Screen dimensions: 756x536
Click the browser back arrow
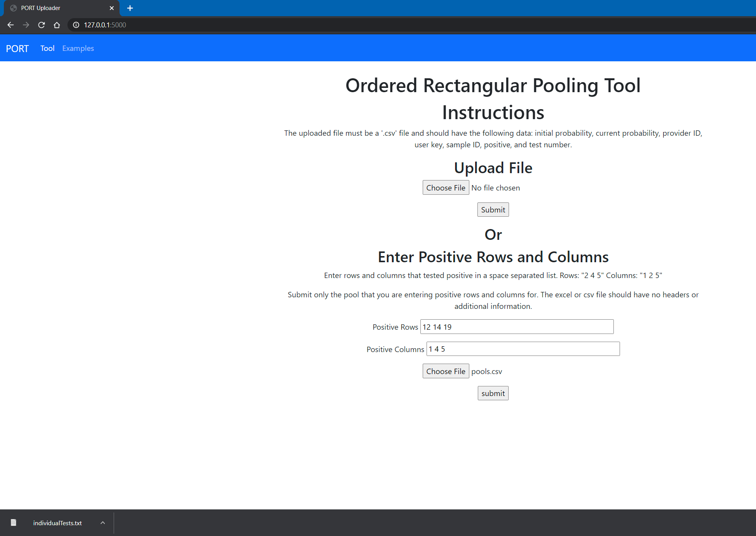click(10, 25)
